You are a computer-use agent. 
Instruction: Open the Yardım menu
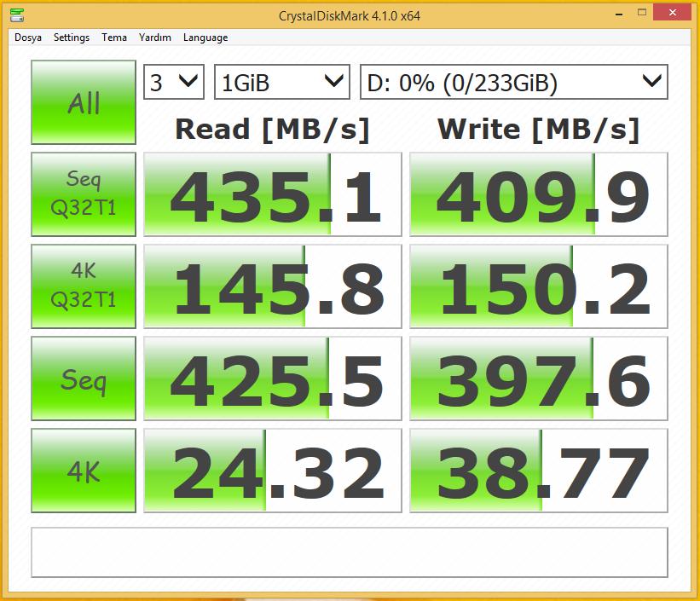155,38
